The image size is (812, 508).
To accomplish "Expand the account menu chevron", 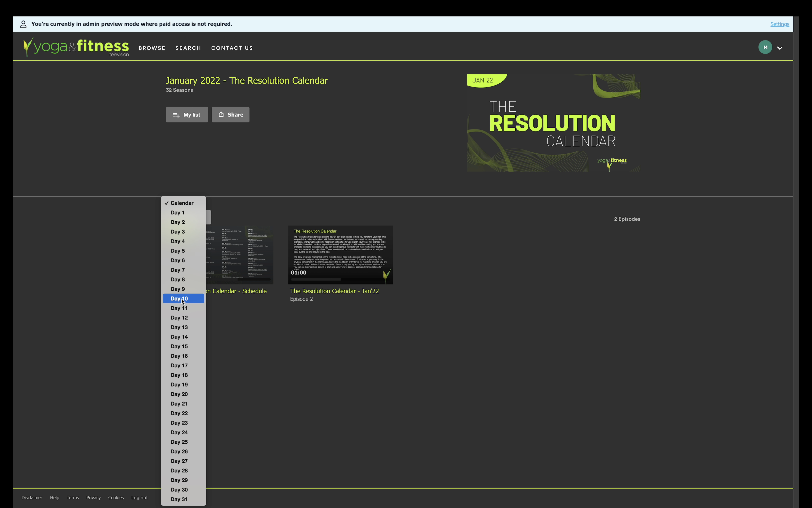I will 779,48.
